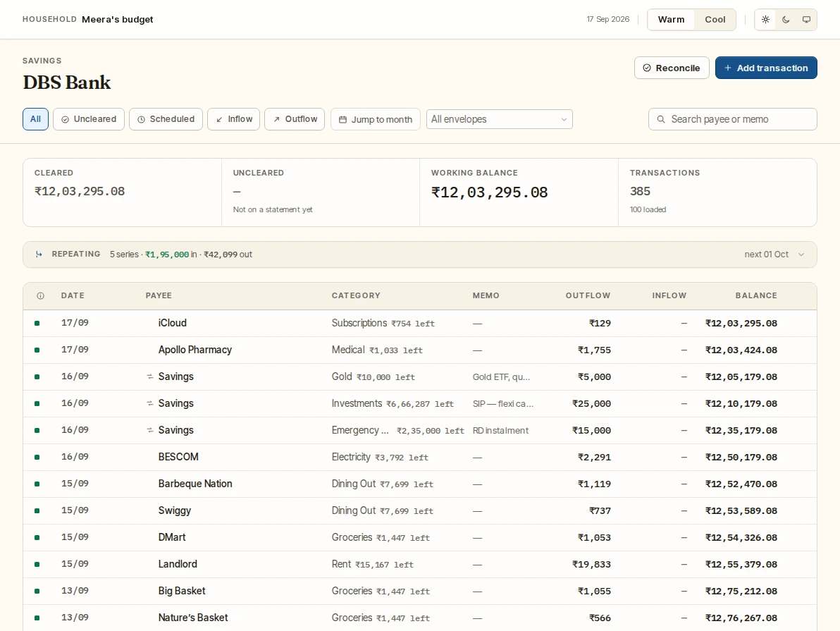Click Barbeque Nation payee
Image resolution: width=840 pixels, height=631 pixels.
(195, 484)
